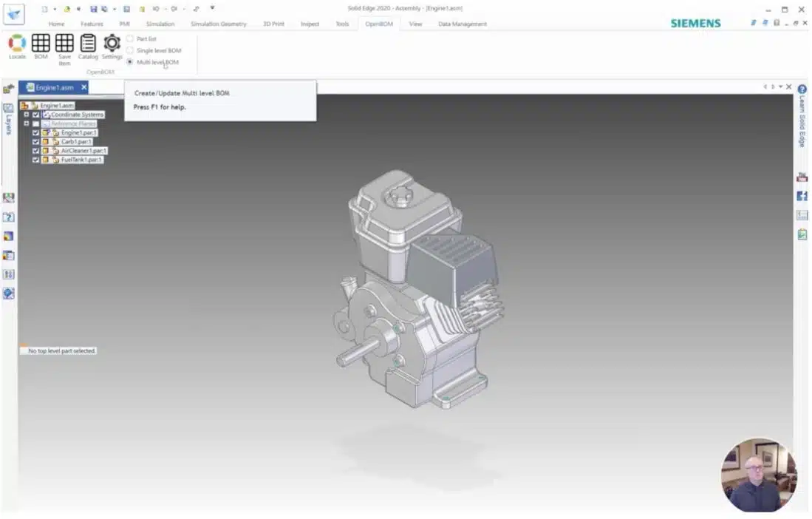Viewport: 812px width, 519px height.
Task: Select the Engine1.asm document tab
Action: (55, 87)
